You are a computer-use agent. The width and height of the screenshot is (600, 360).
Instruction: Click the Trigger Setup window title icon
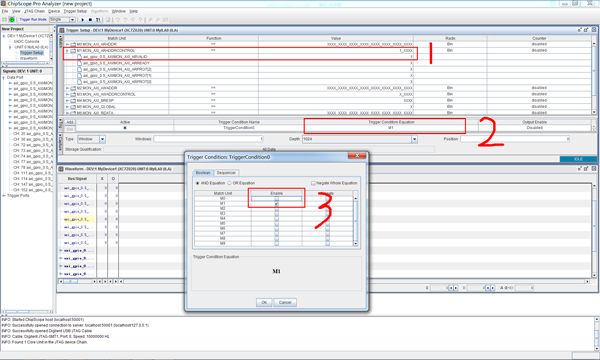62,30
